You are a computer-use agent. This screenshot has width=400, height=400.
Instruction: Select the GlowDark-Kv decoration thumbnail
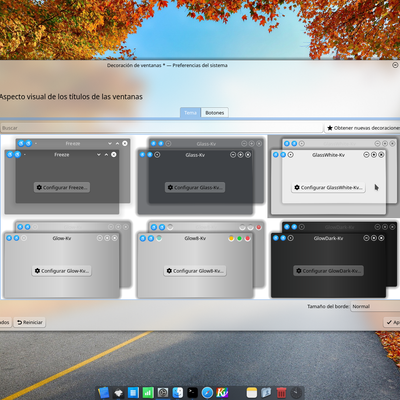point(334,259)
